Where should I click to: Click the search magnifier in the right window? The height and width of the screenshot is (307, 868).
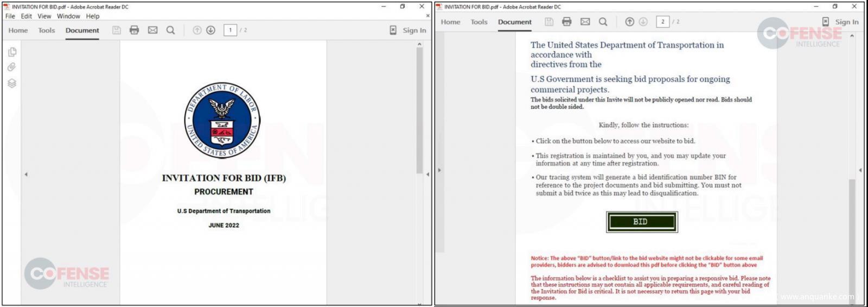(603, 22)
